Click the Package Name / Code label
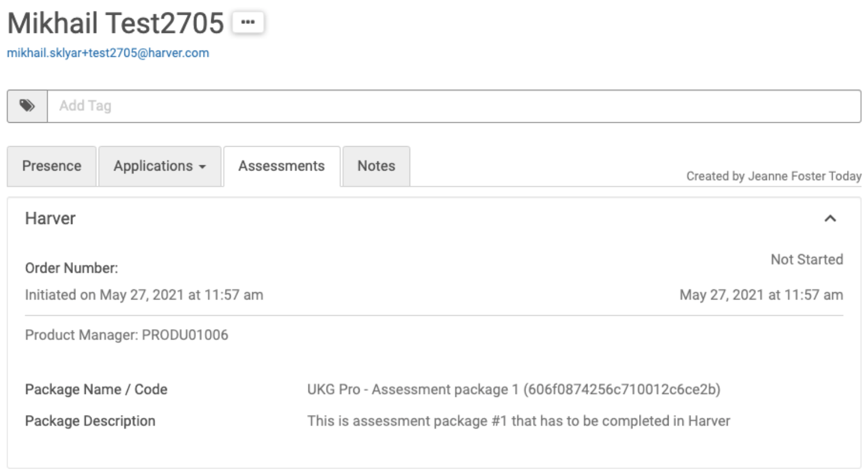The width and height of the screenshot is (868, 473). pyautogui.click(x=96, y=389)
